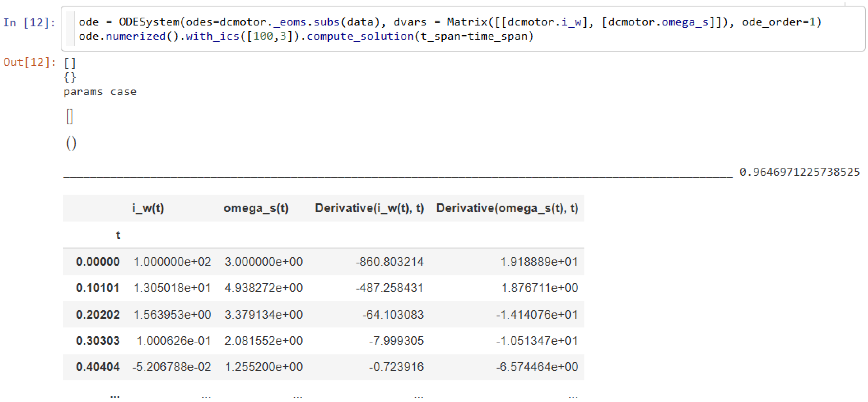Click the compute_solution code line
The image size is (868, 402).
click(306, 36)
